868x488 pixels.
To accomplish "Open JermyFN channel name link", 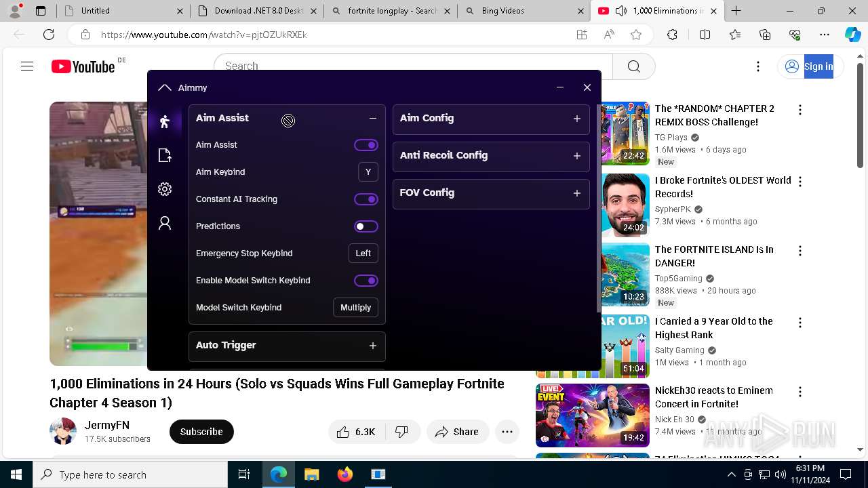I will pyautogui.click(x=107, y=426).
